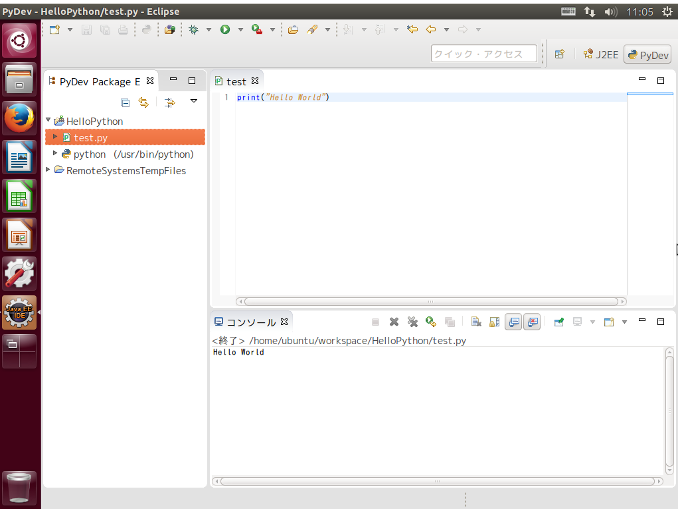680x509 pixels.
Task: Click Collapse All in Package Explorer
Action: (125, 102)
